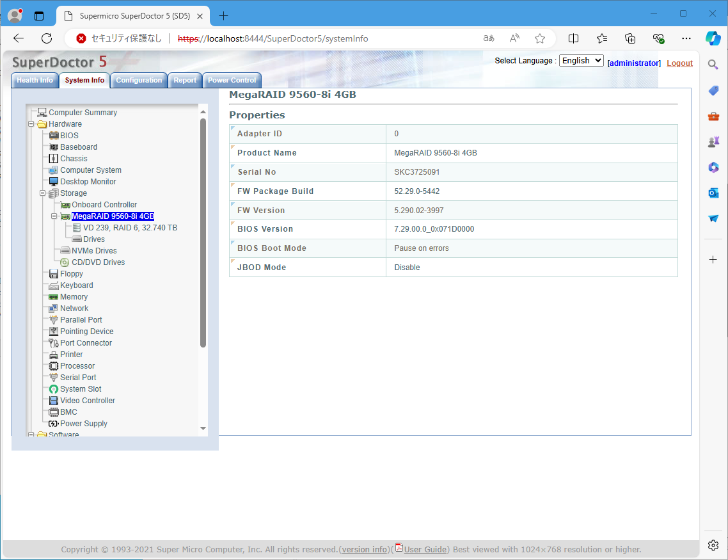Click the BIOS Version value 7.29.00.0_0x071D0000
The image size is (728, 560).
[x=434, y=229]
